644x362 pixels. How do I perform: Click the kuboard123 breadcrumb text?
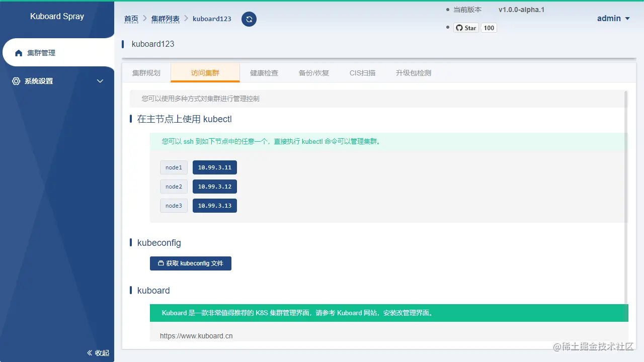[x=212, y=19]
